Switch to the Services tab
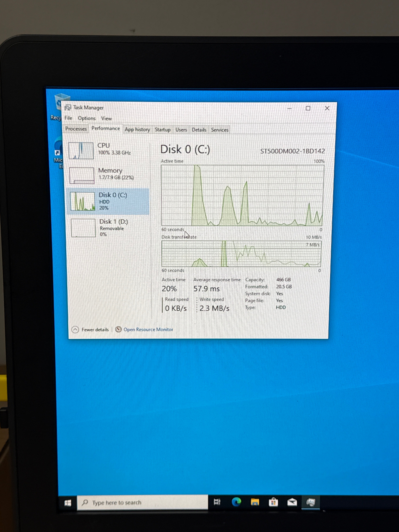399x532 pixels. 220,130
